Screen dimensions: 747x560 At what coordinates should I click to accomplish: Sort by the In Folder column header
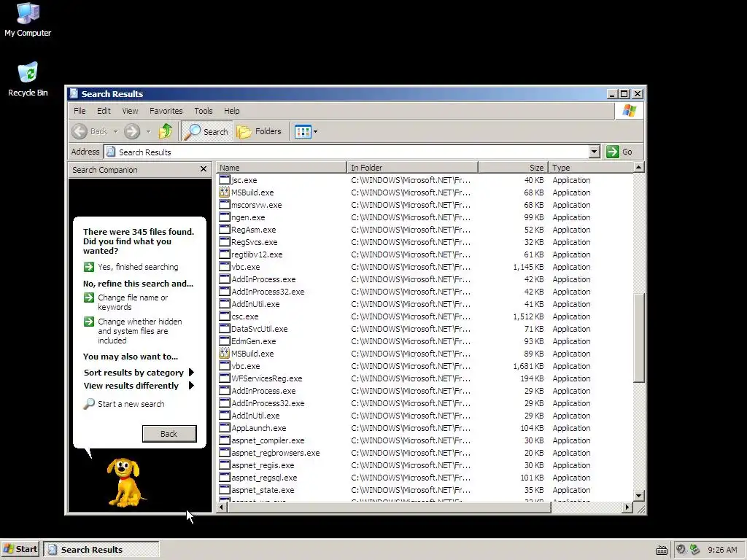point(412,168)
